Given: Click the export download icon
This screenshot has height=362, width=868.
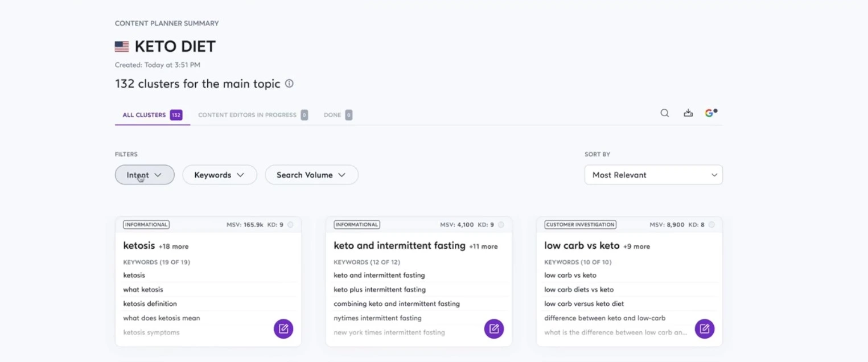Looking at the screenshot, I should 688,113.
